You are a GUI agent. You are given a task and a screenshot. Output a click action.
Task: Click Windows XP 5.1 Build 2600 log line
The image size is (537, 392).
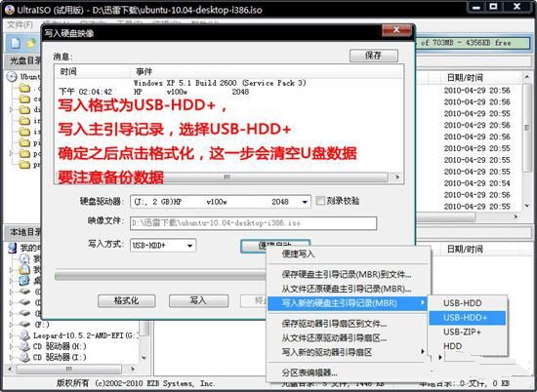(220, 83)
